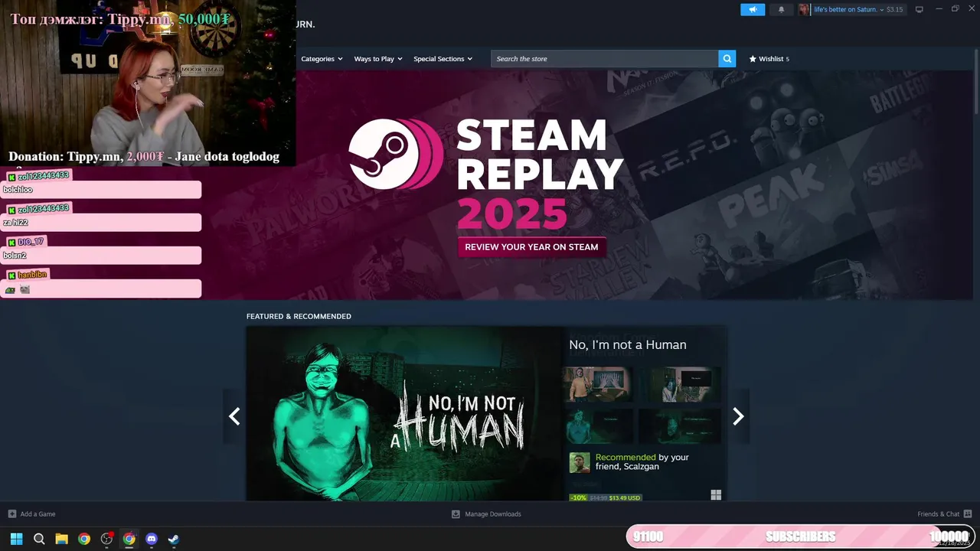Open Steam announcements megaphone button
This screenshot has height=551, width=980.
point(753,9)
